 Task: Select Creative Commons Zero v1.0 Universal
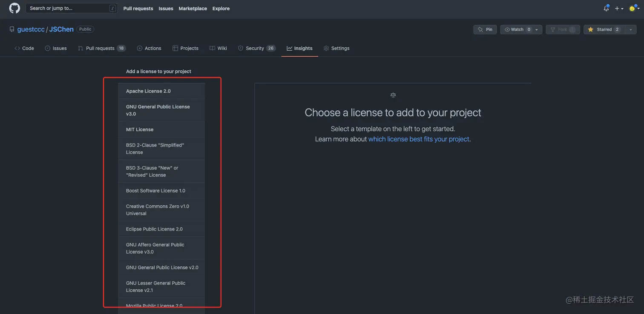click(x=161, y=210)
